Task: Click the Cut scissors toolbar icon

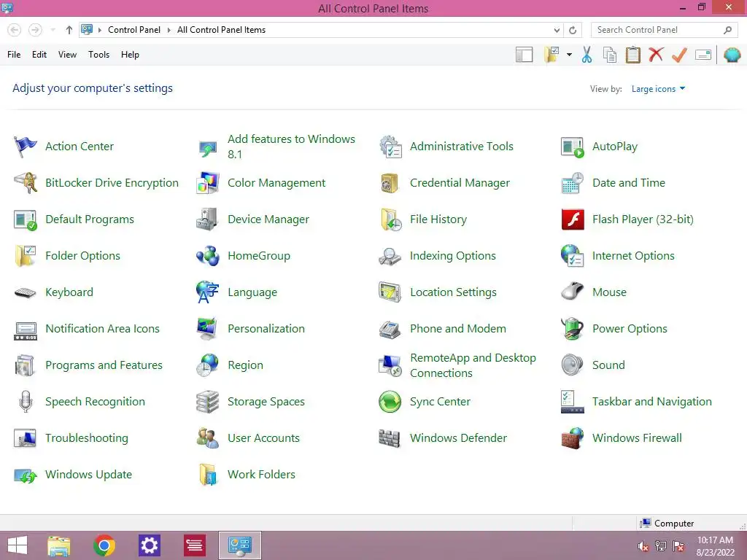Action: pos(587,55)
